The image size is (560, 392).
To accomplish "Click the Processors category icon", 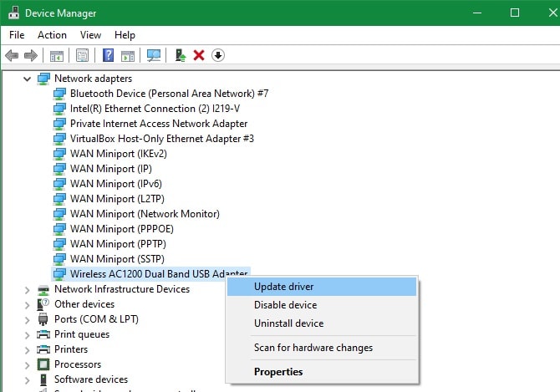I will pos(43,364).
